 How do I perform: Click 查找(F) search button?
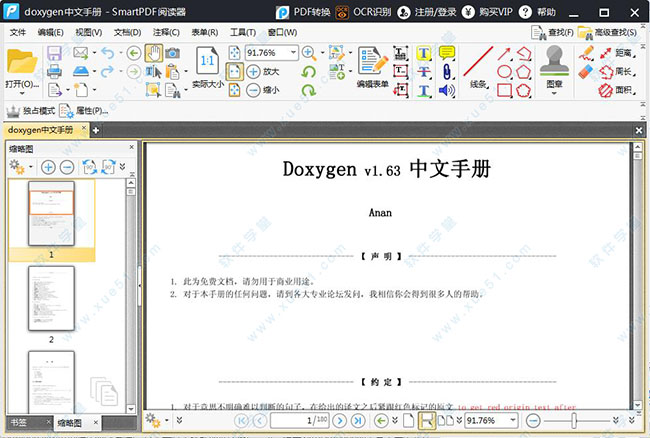point(552,32)
